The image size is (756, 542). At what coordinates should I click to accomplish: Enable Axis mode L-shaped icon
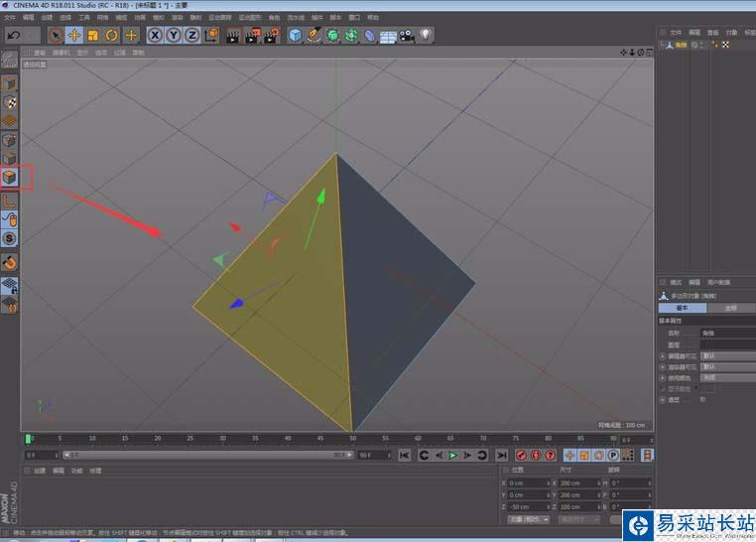pyautogui.click(x=10, y=202)
